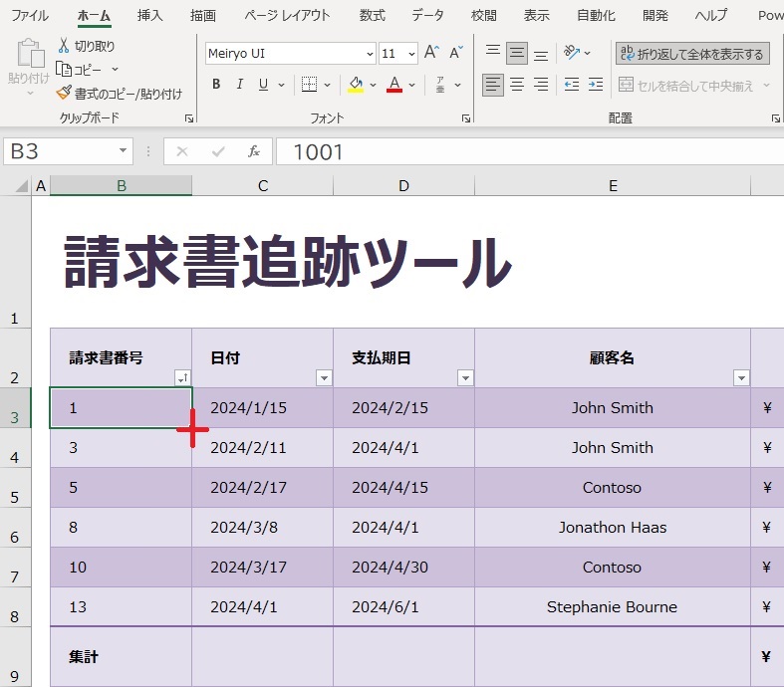This screenshot has width=784, height=687.
Task: Switch to the 数式 (Formulas) tab
Action: click(x=373, y=16)
